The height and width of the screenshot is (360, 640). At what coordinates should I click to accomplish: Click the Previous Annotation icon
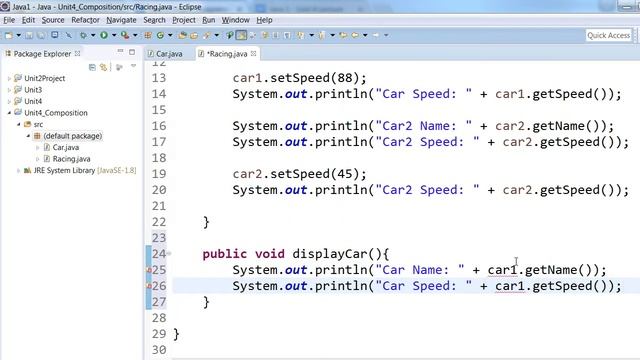[x=322, y=35]
